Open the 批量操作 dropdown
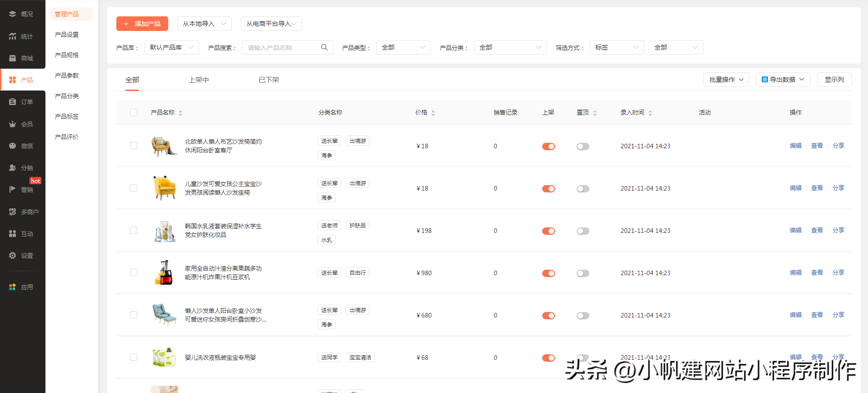This screenshot has height=393, width=868. pyautogui.click(x=726, y=80)
